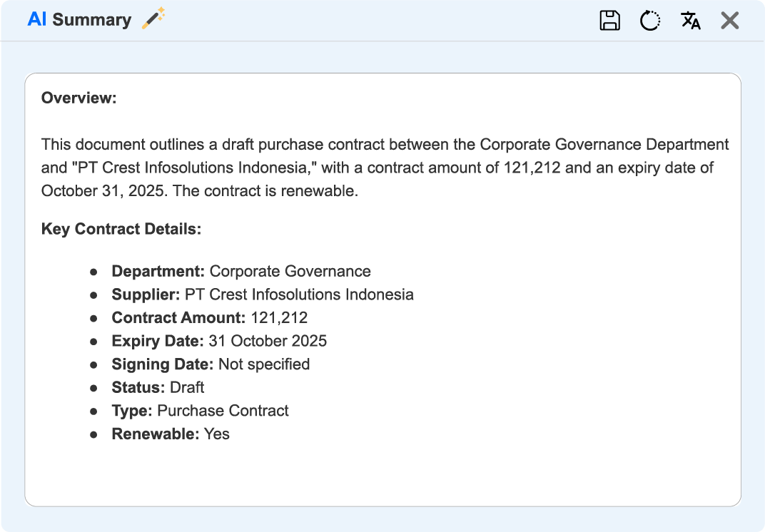Select the Department: Corporate Governance line
Viewport: 765px width, 532px height.
tap(241, 271)
